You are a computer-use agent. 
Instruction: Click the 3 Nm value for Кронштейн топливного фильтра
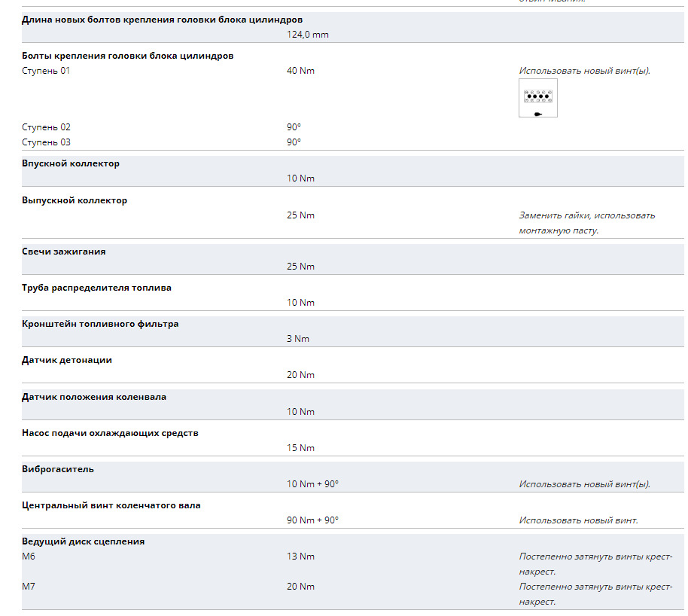pos(298,339)
